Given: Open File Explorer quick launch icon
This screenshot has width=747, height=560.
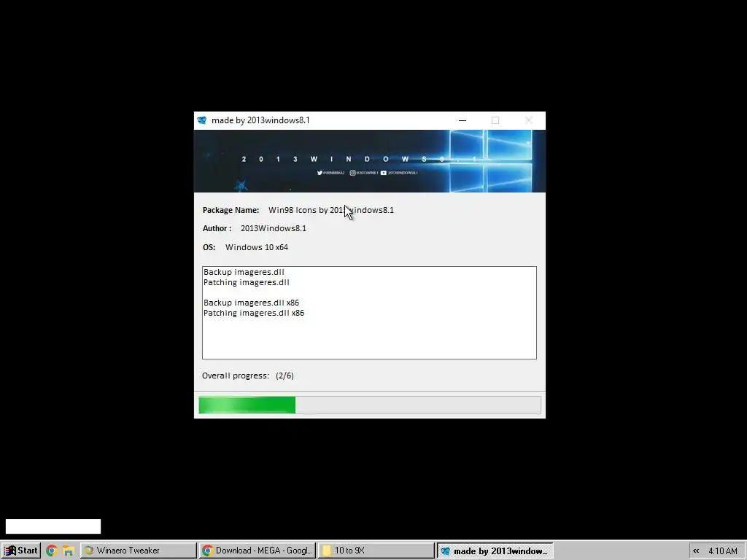Looking at the screenshot, I should pyautogui.click(x=68, y=551).
